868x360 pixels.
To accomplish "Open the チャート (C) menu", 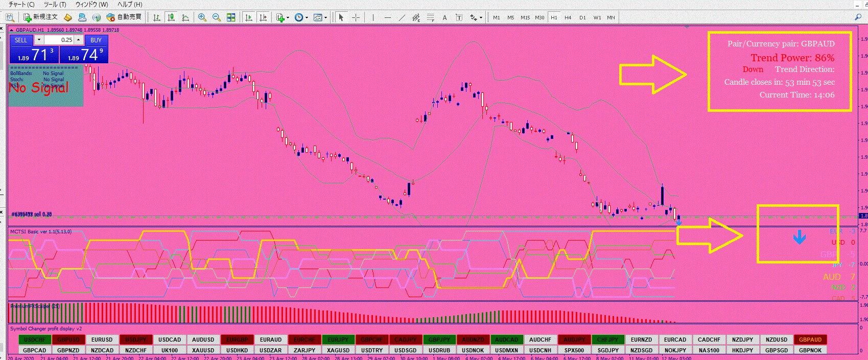I will pos(21,4).
